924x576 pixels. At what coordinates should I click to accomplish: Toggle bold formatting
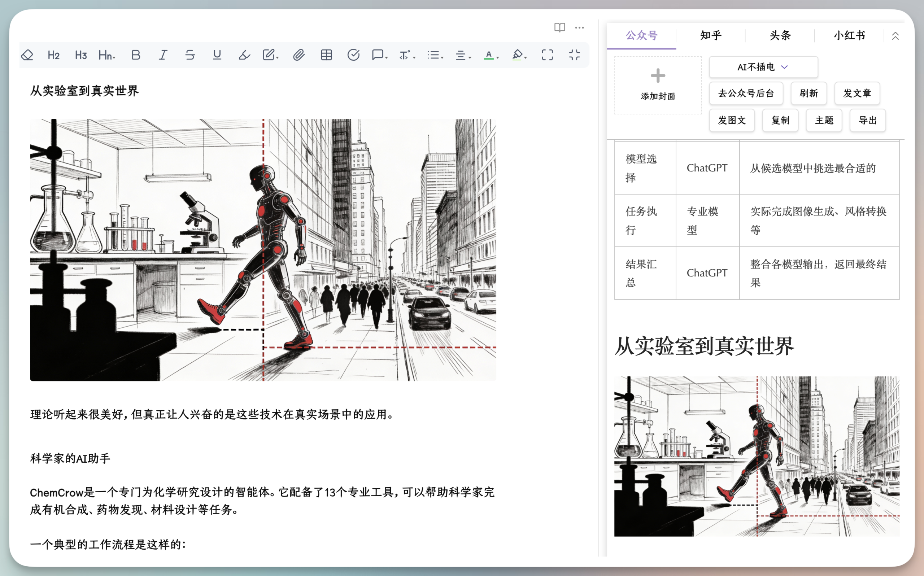(135, 55)
